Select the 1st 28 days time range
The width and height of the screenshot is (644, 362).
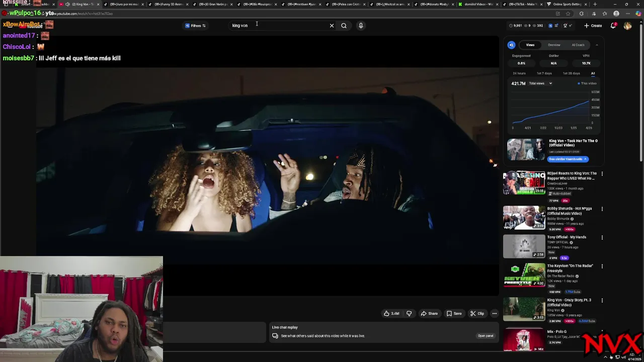pyautogui.click(x=571, y=73)
